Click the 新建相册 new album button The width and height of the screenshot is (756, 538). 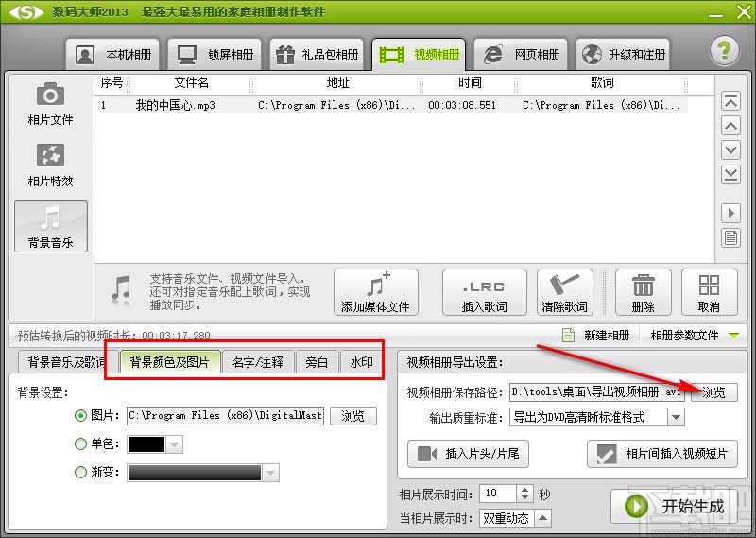[x=596, y=335]
